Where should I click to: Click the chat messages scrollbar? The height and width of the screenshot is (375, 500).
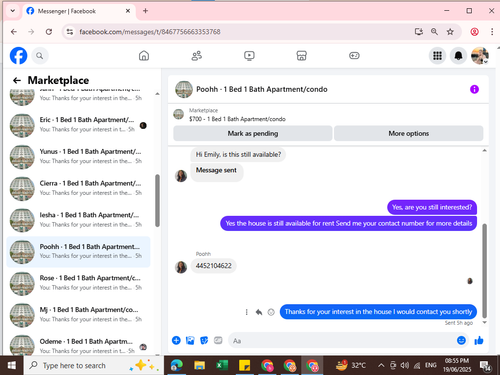484,270
